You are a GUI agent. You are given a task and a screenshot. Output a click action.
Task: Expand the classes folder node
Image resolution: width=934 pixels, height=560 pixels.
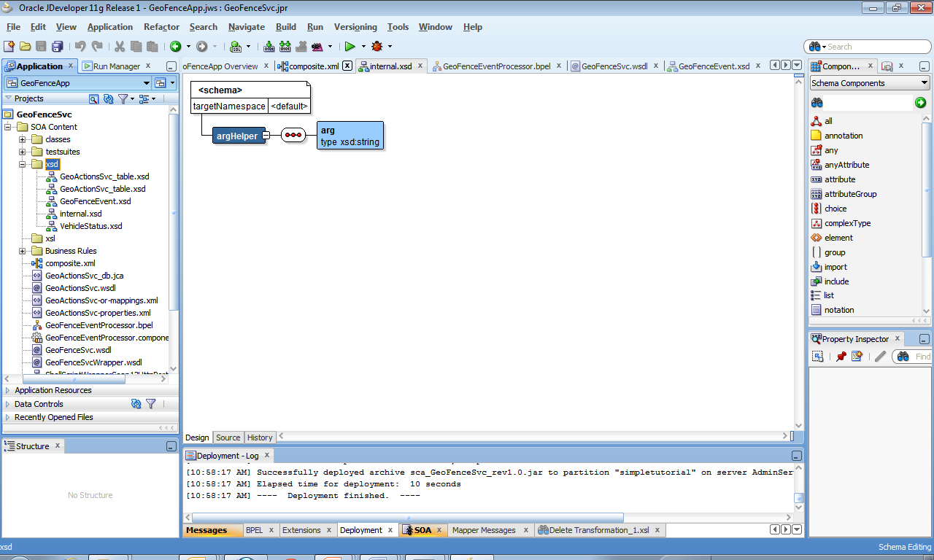23,139
